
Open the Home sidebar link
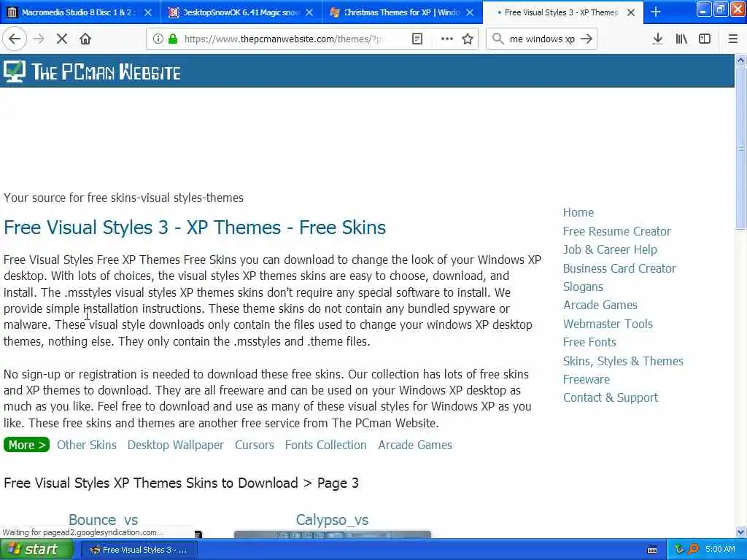point(578,212)
